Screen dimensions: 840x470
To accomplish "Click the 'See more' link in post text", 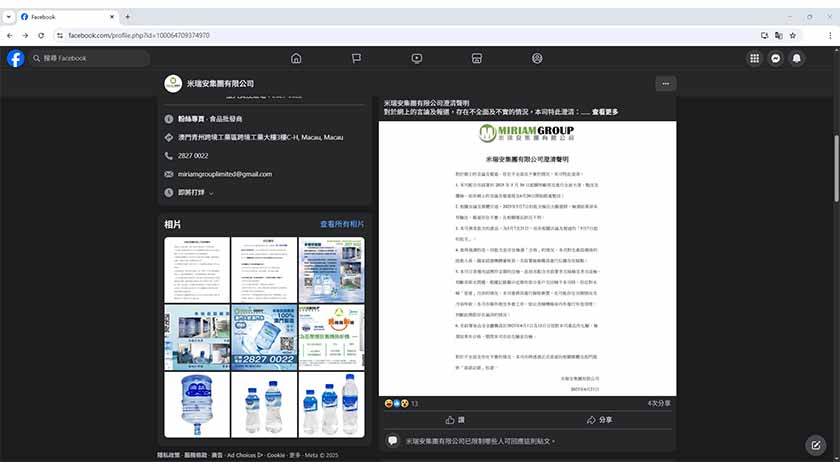I will 605,112.
